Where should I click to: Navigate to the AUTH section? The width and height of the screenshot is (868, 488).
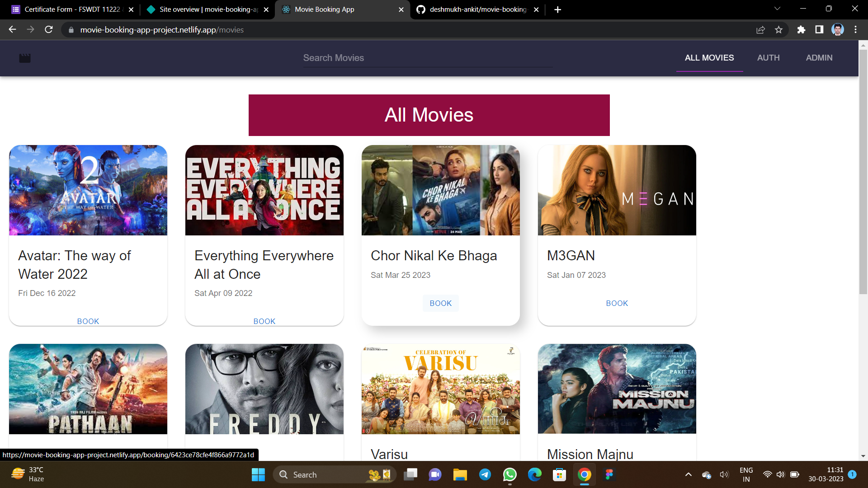pyautogui.click(x=768, y=57)
